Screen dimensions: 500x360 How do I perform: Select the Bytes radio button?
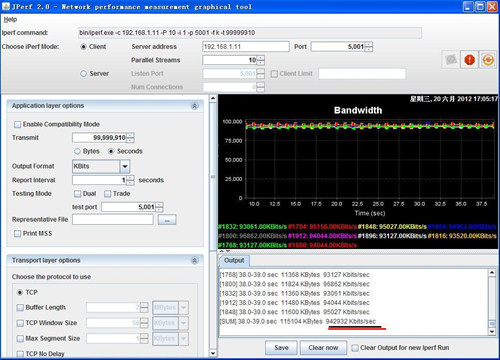(77, 151)
